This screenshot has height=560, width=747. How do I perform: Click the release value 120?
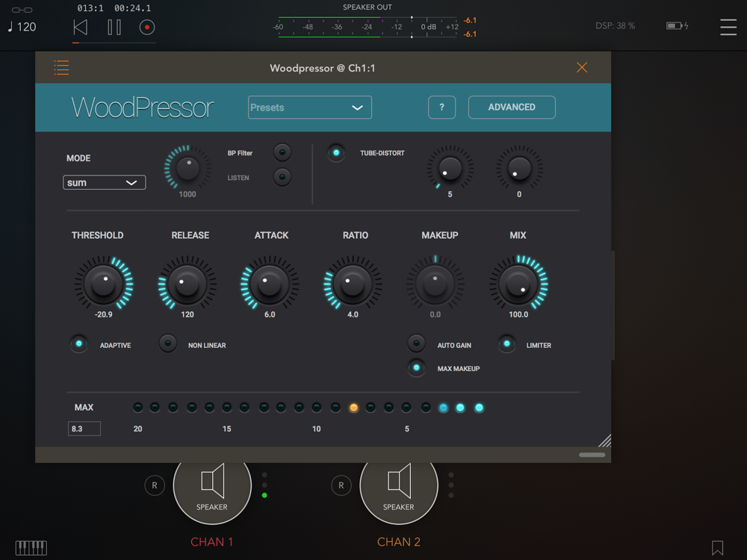pyautogui.click(x=187, y=314)
